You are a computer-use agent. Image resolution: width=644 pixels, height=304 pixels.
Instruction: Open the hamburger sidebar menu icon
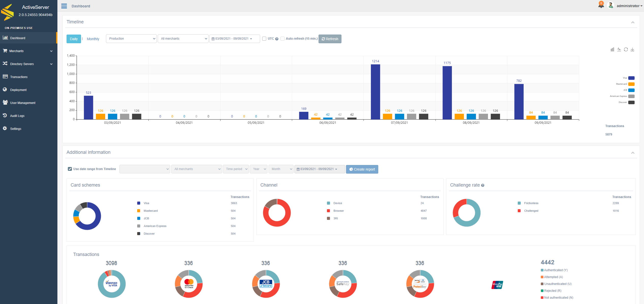tap(64, 6)
